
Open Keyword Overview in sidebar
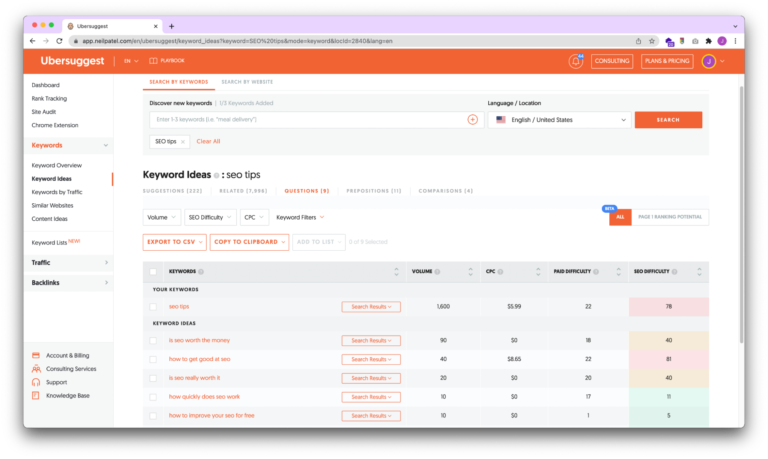[57, 166]
